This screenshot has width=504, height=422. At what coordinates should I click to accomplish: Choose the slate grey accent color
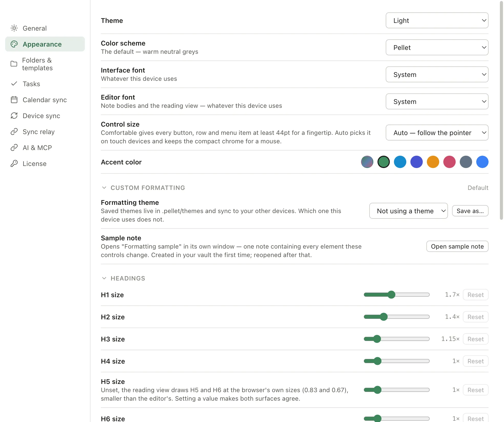(x=466, y=162)
